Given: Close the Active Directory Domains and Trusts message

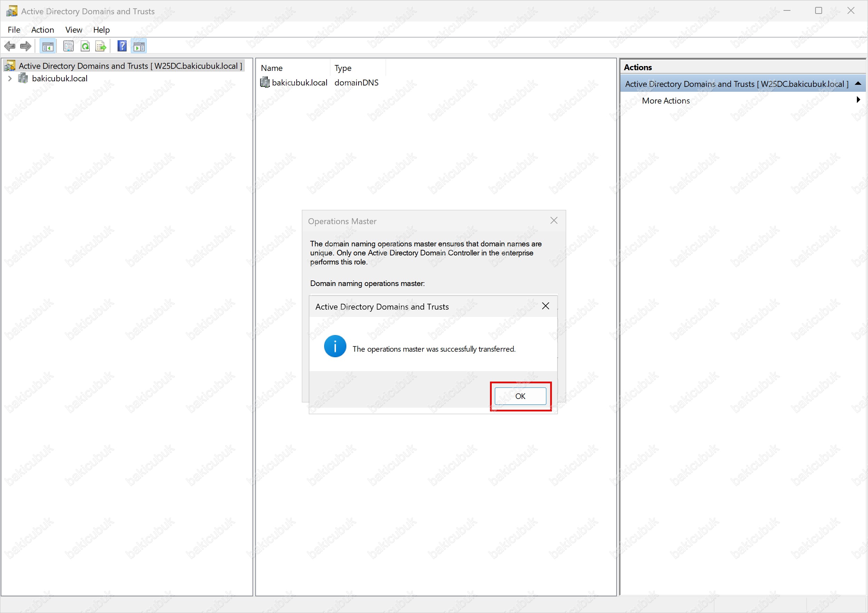Looking at the screenshot, I should 546,306.
